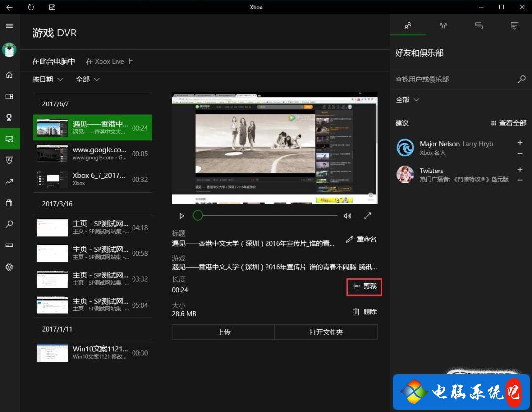The image size is (532, 412).
Task: Select the 主页 - SP测试网 04:18 clip
Action: coord(92,227)
